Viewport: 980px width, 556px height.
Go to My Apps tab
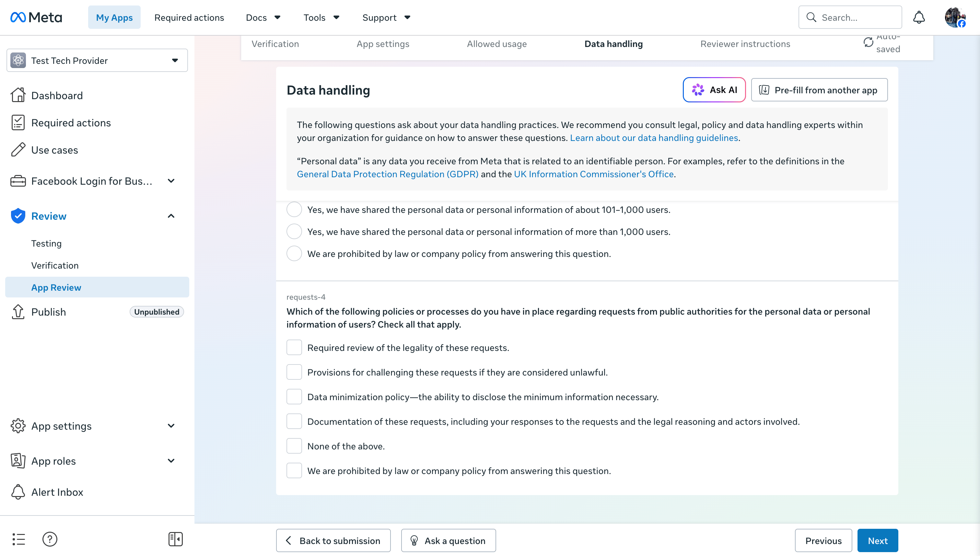tap(114, 17)
